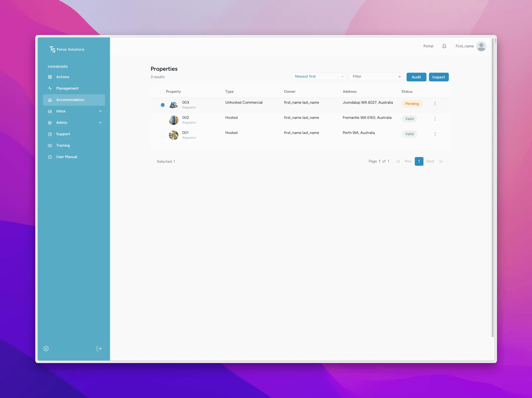Click the Inspect button
The width and height of the screenshot is (532, 398).
tap(438, 77)
